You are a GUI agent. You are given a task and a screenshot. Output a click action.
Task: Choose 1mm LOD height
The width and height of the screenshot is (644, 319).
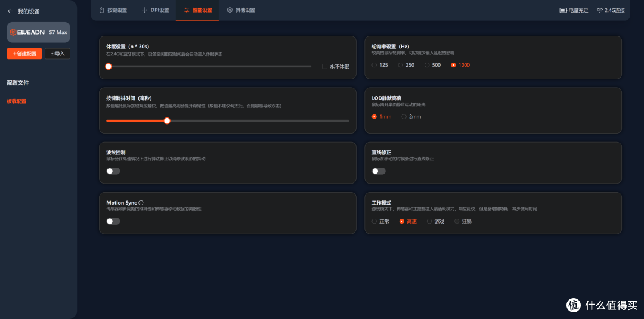(x=374, y=117)
